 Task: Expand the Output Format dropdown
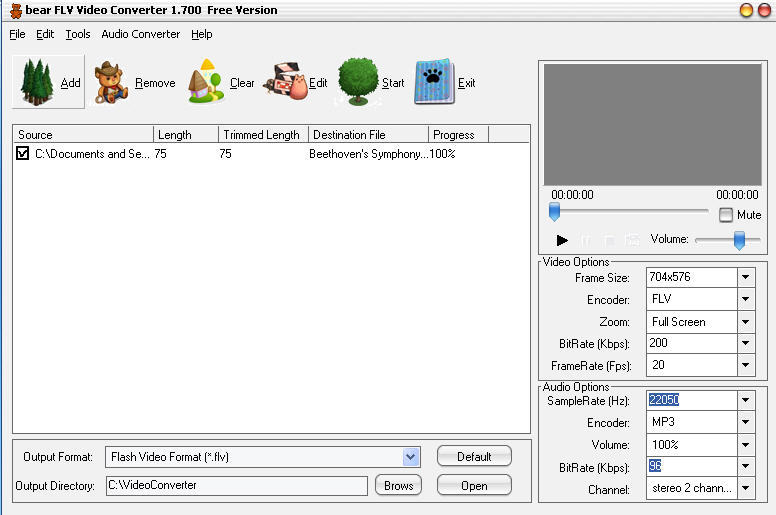(410, 457)
